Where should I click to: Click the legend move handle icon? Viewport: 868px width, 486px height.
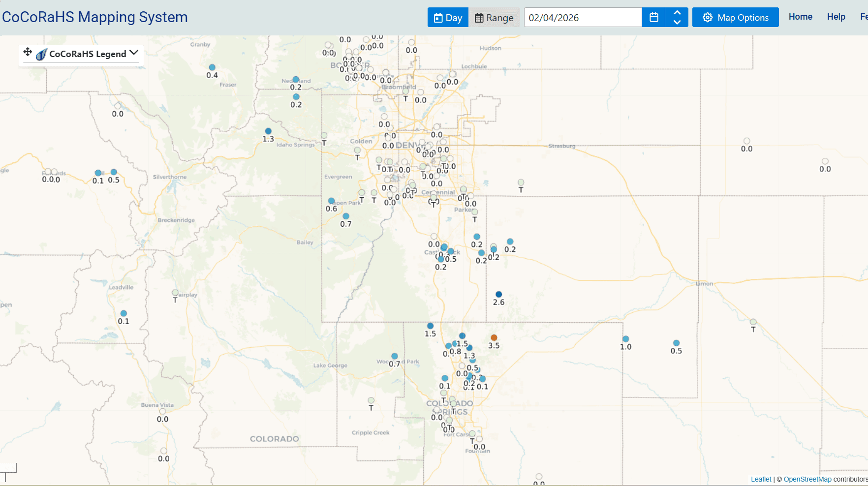pyautogui.click(x=28, y=52)
